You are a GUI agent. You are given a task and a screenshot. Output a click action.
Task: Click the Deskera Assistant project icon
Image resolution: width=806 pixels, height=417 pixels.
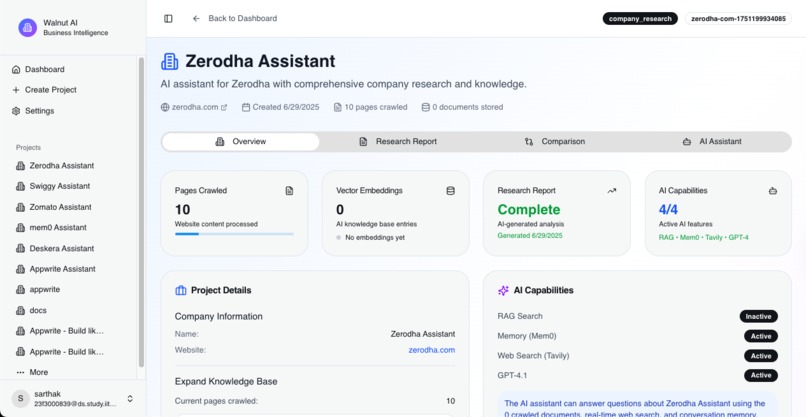(20, 248)
